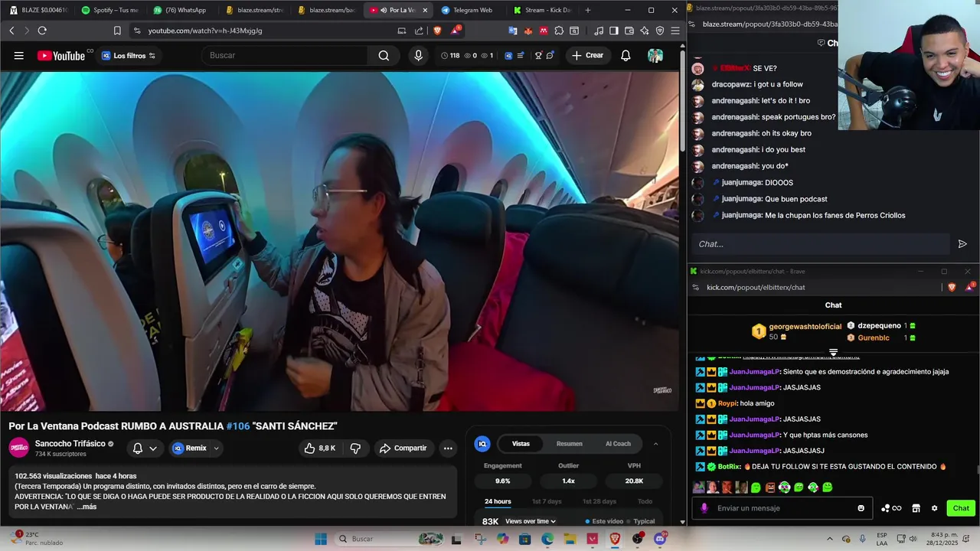Expand the Remix dropdown arrow
Image resolution: width=980 pixels, height=551 pixels.
coord(216,448)
